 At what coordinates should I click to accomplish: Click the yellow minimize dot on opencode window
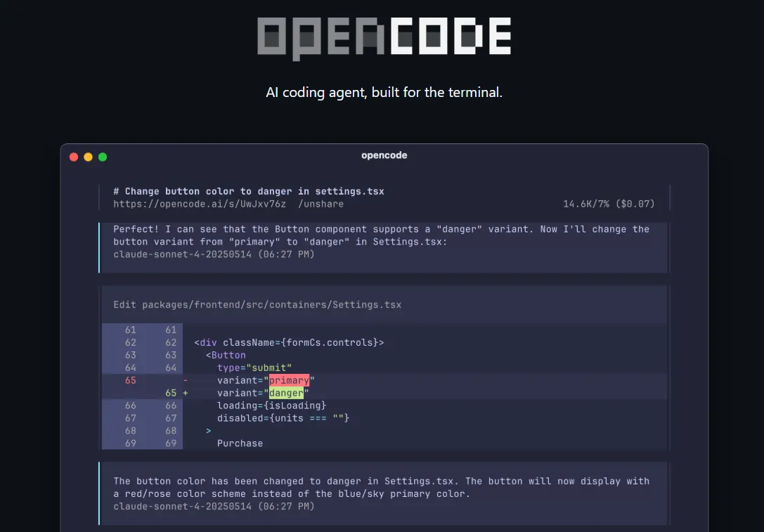[88, 157]
